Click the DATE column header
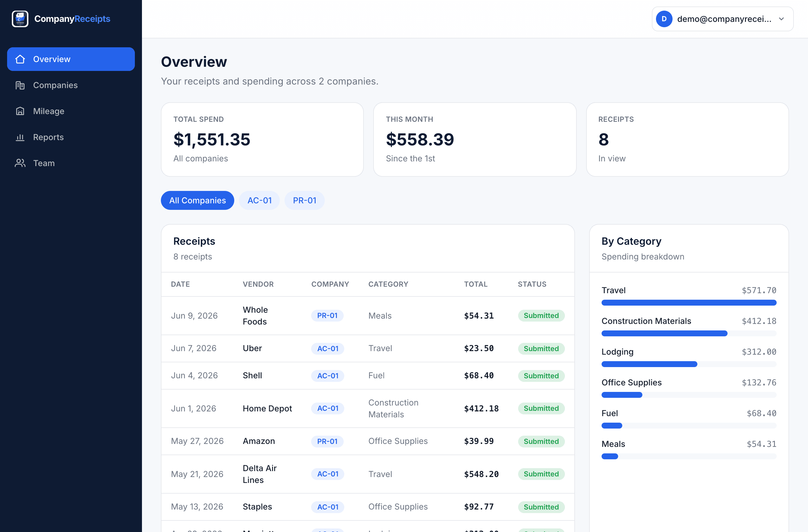Screen dimensions: 808x532 point(180,284)
